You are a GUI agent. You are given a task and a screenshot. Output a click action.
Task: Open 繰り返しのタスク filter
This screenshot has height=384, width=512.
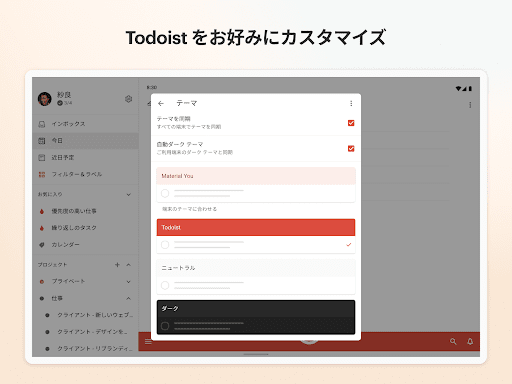[x=85, y=228]
